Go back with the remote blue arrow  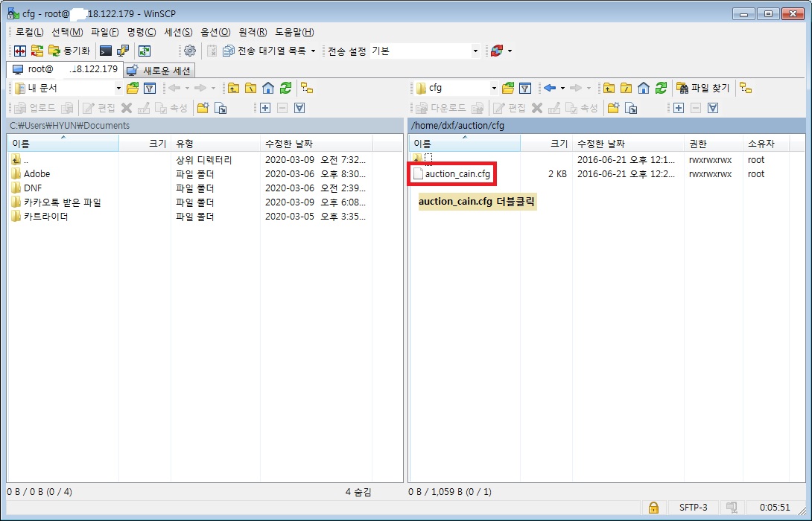click(x=550, y=89)
